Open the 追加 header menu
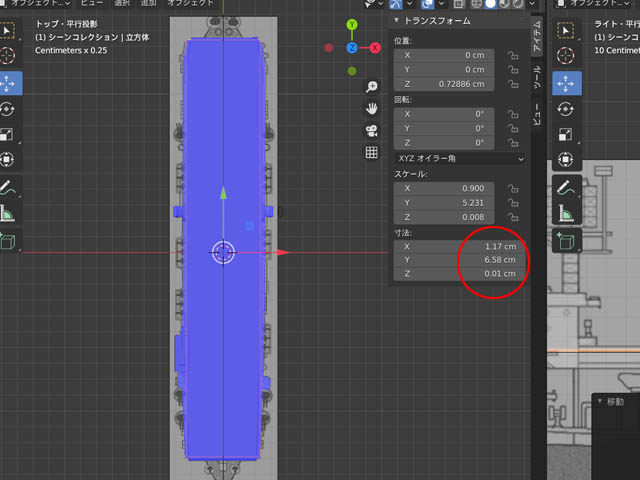Viewport: 640px width, 480px height. [x=149, y=3]
